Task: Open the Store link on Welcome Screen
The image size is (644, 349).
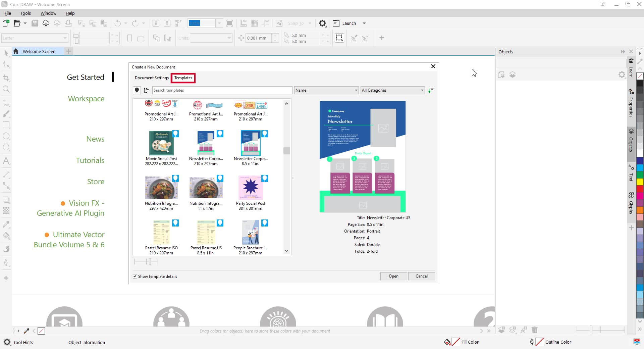Action: (x=96, y=182)
